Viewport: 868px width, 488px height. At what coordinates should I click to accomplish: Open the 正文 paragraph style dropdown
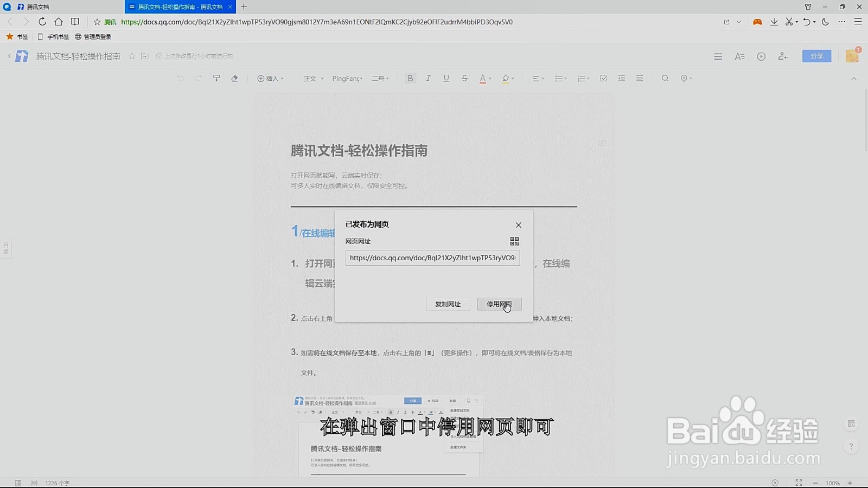pos(313,79)
